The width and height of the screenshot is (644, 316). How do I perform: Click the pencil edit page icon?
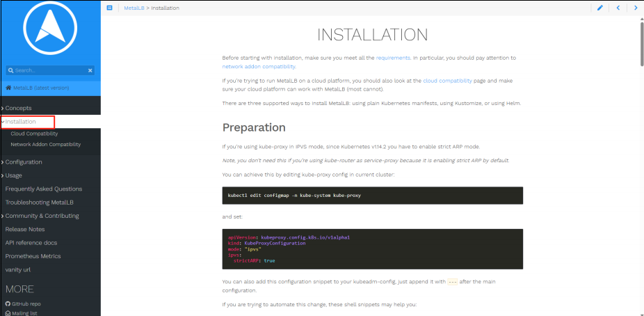[x=600, y=8]
